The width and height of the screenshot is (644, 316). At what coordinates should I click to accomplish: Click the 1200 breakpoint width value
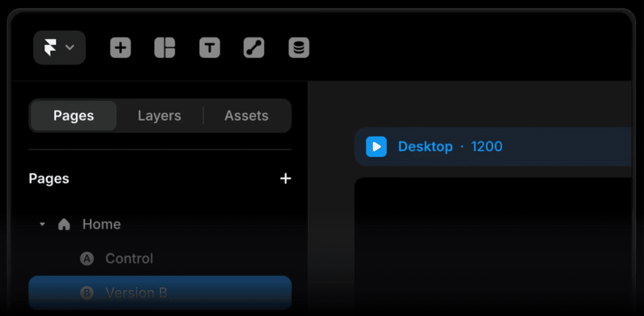tap(487, 147)
